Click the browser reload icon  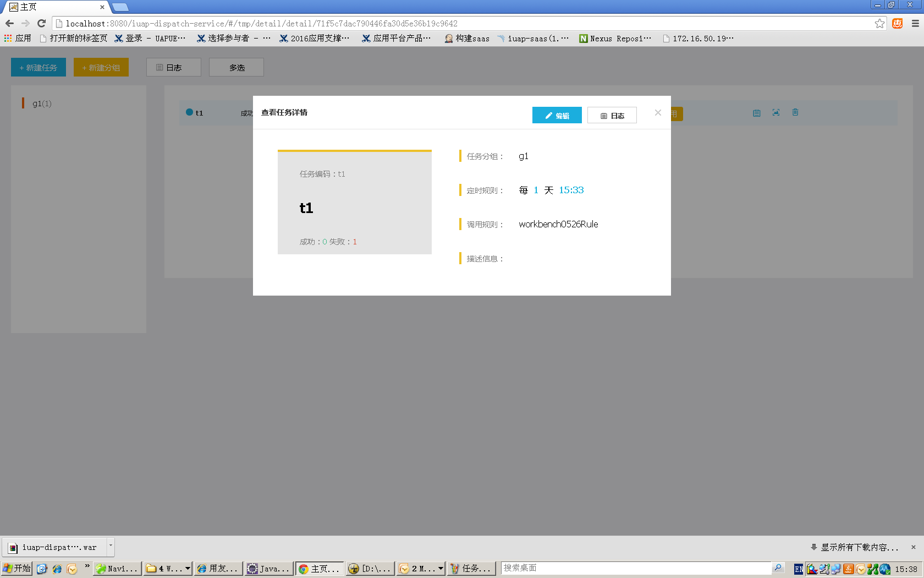click(x=41, y=23)
